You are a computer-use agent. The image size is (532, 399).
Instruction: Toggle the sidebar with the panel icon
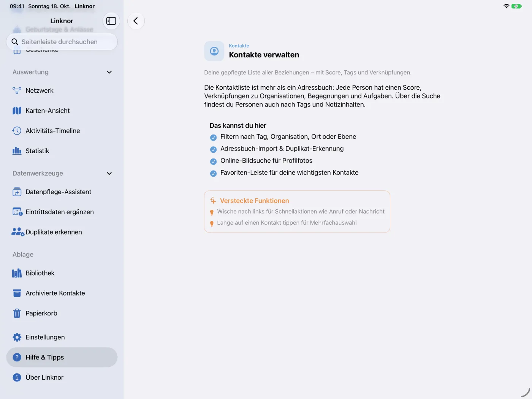pos(111,21)
